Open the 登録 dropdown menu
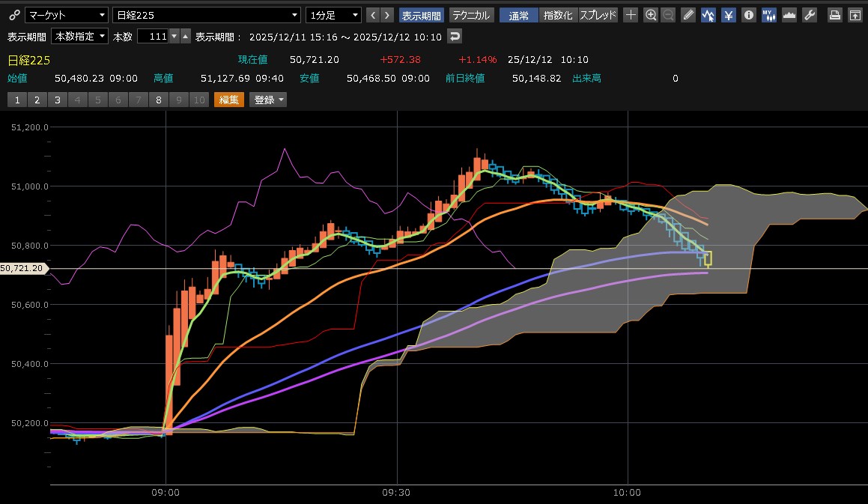Viewport: 868px width, 504px height. [x=268, y=100]
